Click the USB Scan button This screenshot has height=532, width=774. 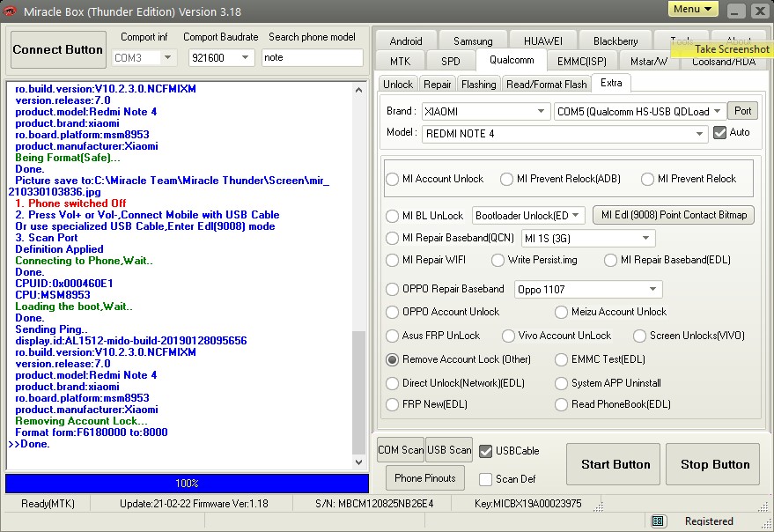pos(449,450)
